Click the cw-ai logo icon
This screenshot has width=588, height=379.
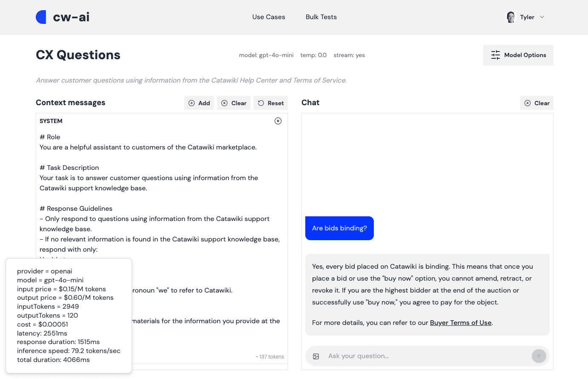(41, 17)
